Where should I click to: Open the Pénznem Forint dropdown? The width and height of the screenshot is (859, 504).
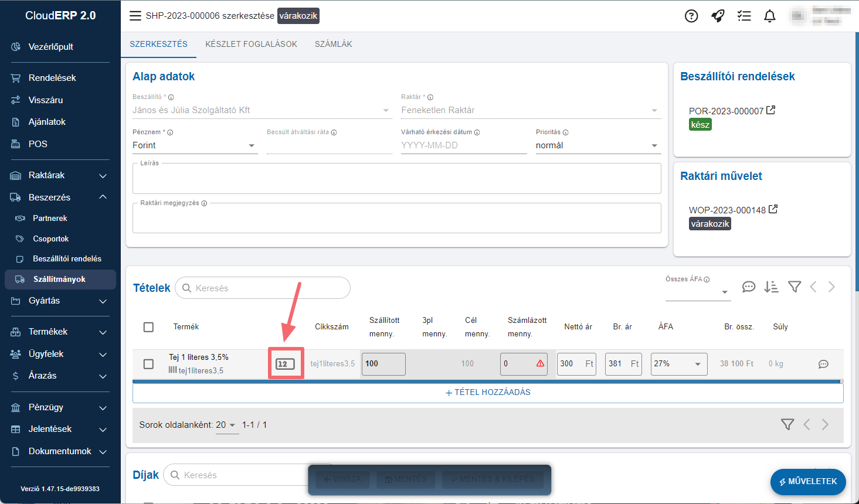coord(195,145)
